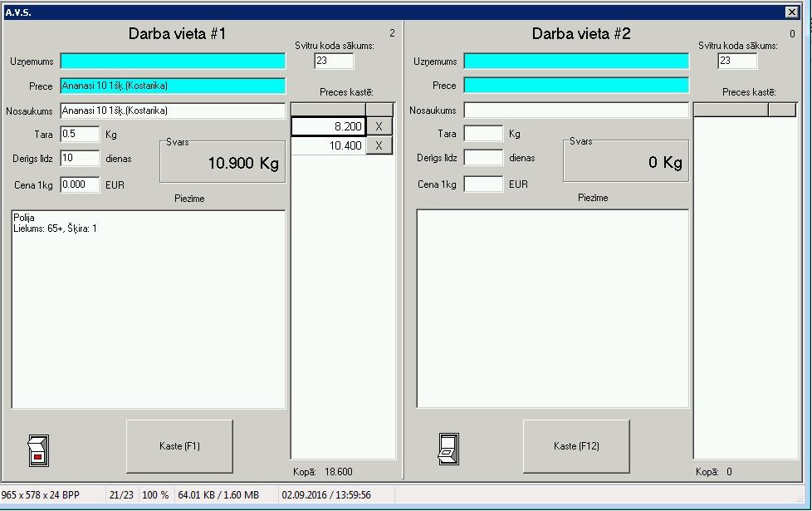Click the Nosaukums field in workplace #1
The width and height of the screenshot is (812, 511).
click(173, 111)
